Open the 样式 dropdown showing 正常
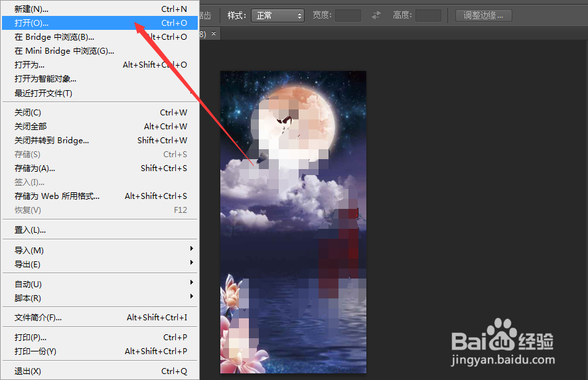Image resolution: width=588 pixels, height=380 pixels. click(277, 16)
